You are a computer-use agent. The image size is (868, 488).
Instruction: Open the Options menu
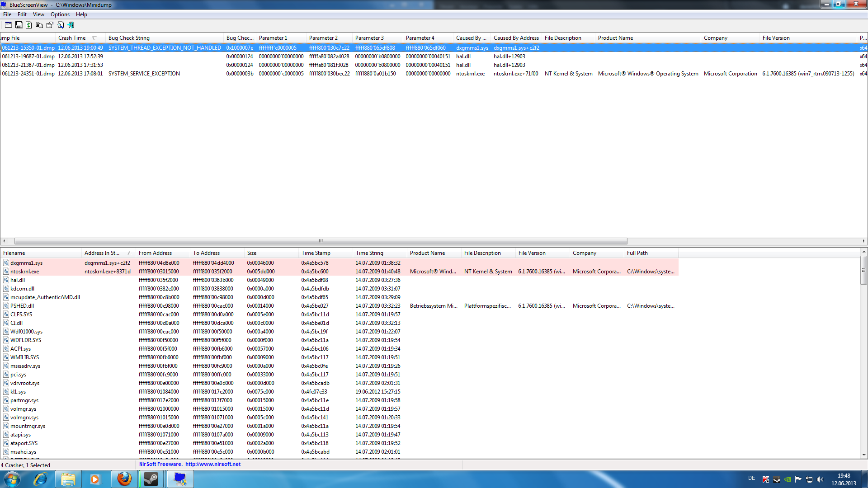coord(60,14)
